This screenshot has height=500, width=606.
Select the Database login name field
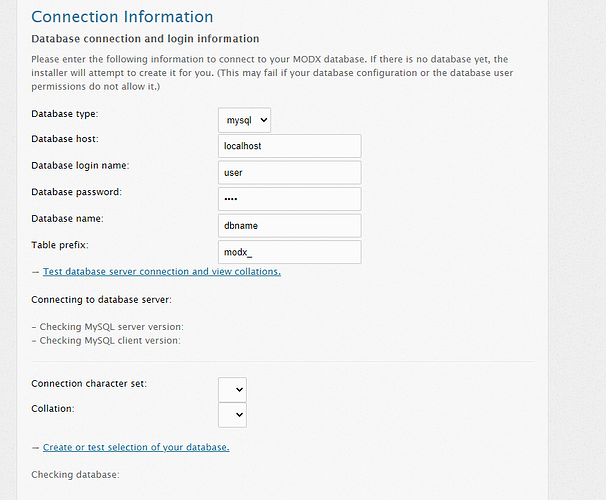click(290, 173)
